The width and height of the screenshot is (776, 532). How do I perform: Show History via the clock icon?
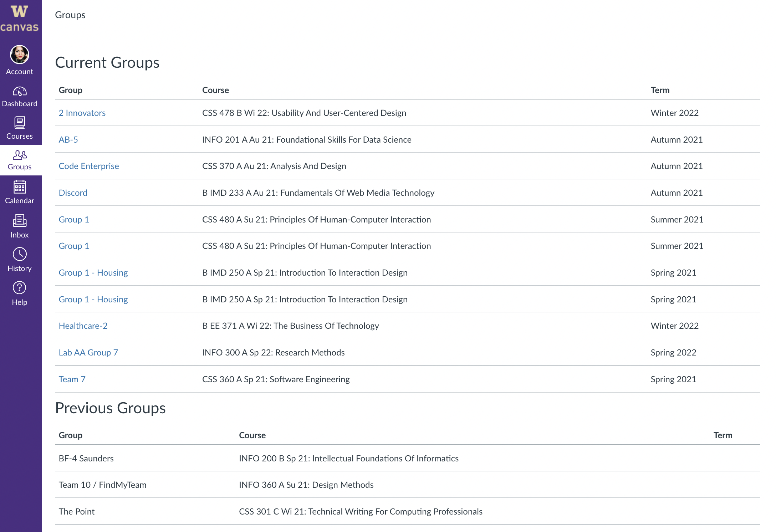coord(20,254)
